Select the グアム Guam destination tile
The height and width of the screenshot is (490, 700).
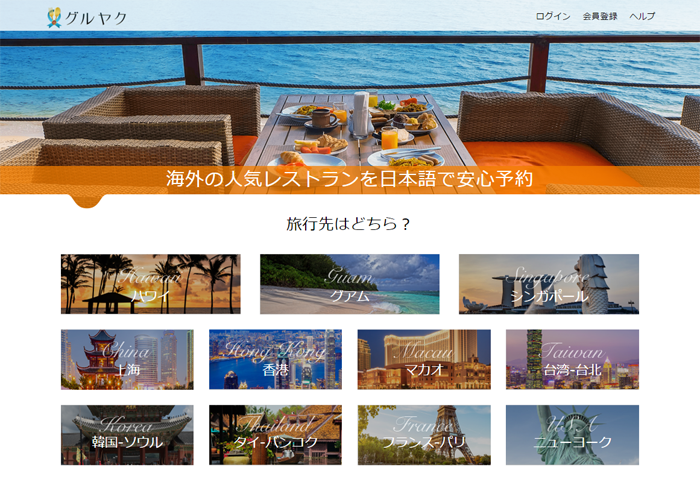point(349,284)
